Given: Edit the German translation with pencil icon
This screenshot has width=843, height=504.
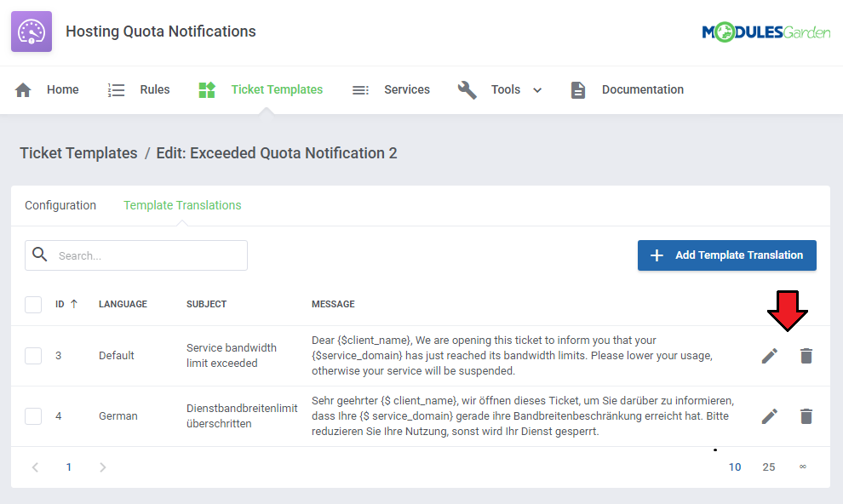Looking at the screenshot, I should point(770,415).
